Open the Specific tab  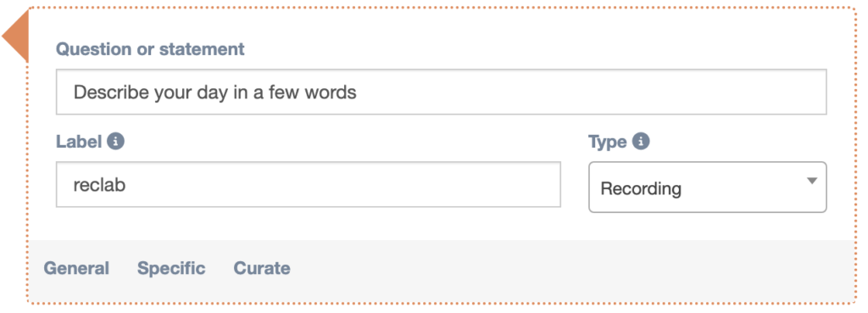171,268
